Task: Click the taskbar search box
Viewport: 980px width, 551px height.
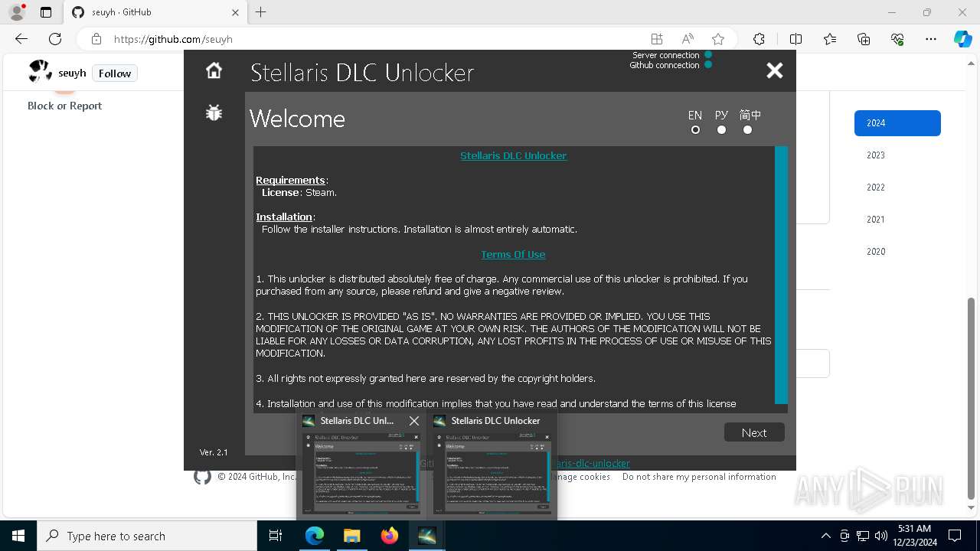Action: point(147,536)
